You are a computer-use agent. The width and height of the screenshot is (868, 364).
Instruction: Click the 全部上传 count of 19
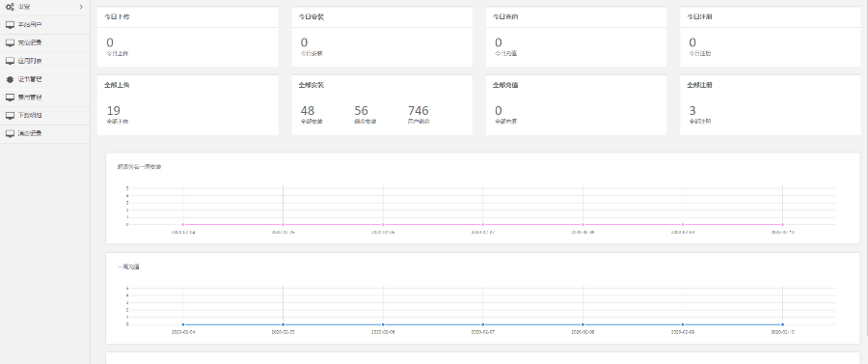click(x=114, y=111)
